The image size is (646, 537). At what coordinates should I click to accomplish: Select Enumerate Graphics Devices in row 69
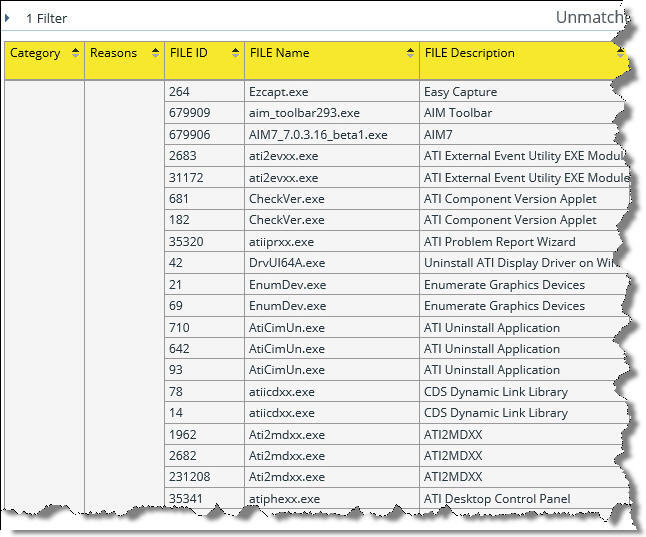point(504,306)
